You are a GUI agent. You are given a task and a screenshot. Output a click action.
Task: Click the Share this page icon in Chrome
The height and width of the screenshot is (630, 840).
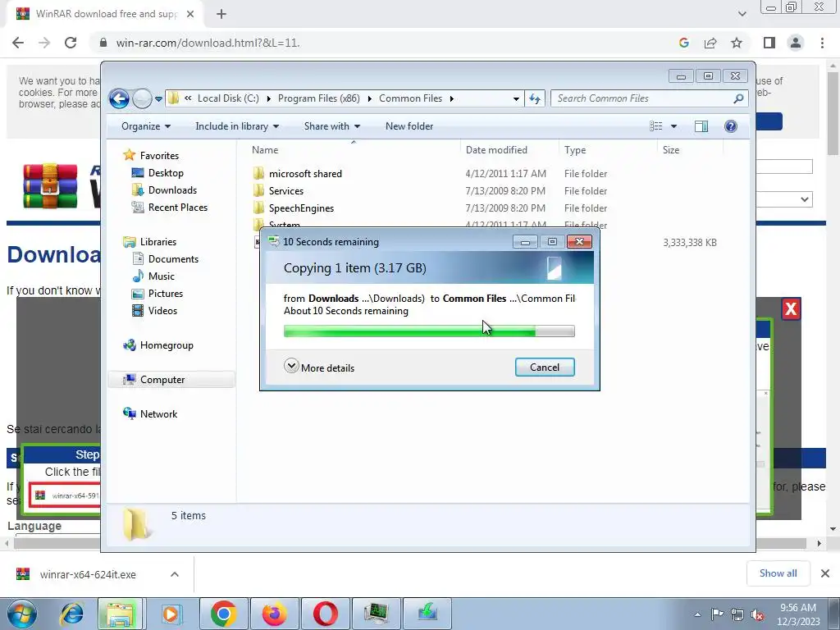pos(710,43)
